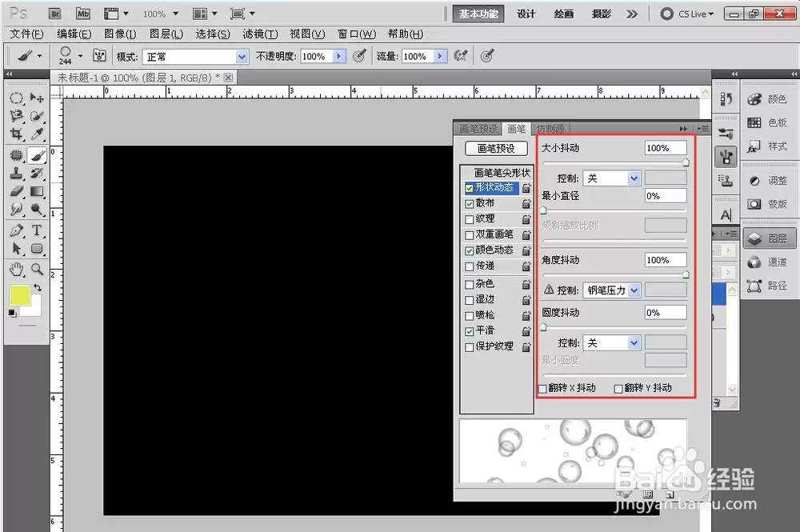The width and height of the screenshot is (800, 532).
Task: Switch to the 仿制源 tab
Action: tap(550, 129)
